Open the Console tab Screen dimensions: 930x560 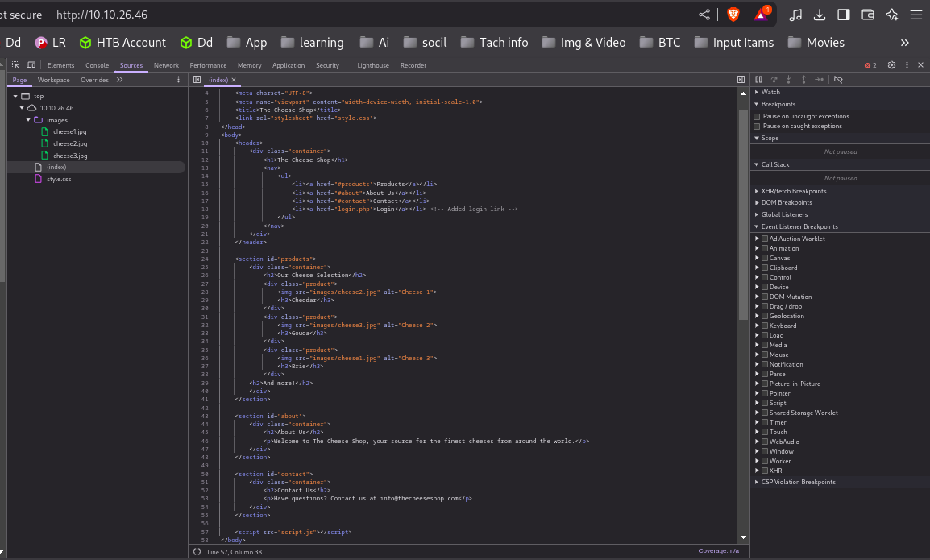click(97, 65)
